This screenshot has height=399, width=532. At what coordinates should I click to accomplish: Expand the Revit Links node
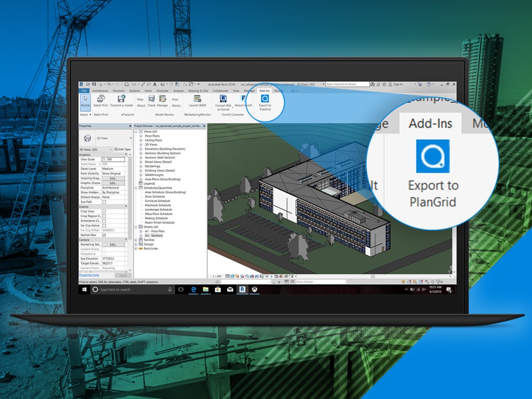[x=136, y=249]
